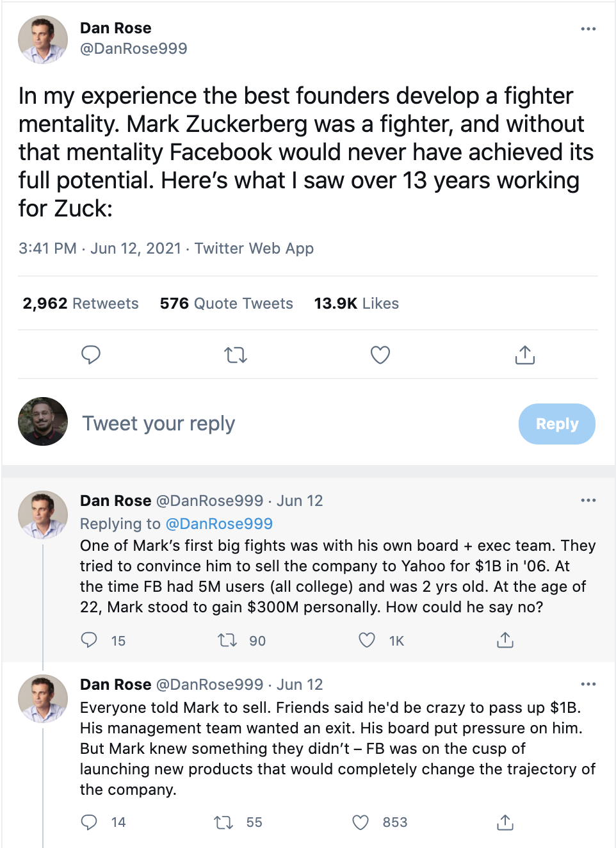
Task: Share the 'Everyone told Mark to sell' tweet
Action: [505, 822]
